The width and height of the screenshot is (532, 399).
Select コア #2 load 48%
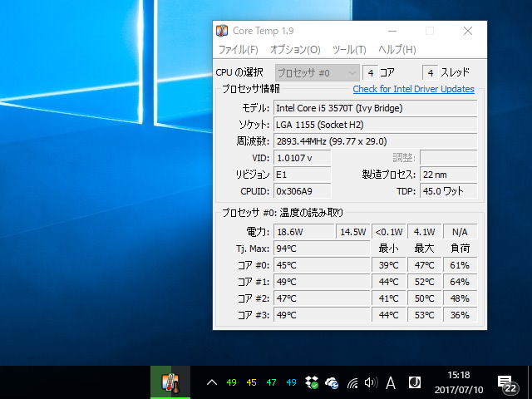(460, 298)
